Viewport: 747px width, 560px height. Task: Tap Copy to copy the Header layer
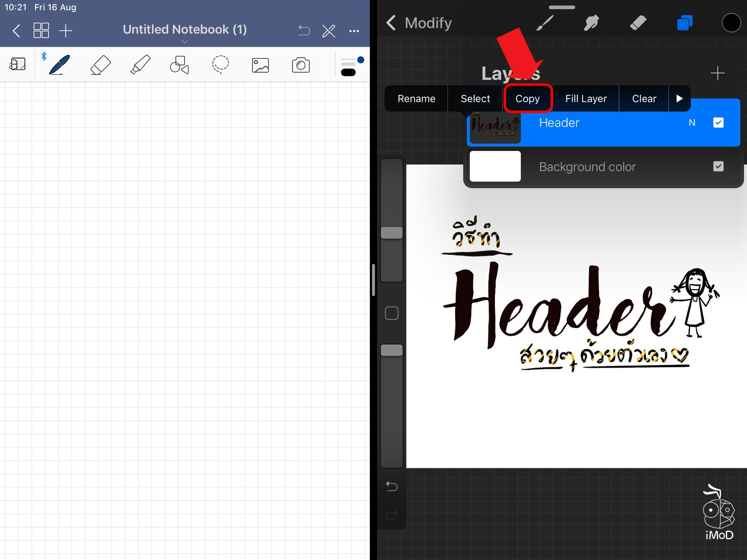pos(528,98)
